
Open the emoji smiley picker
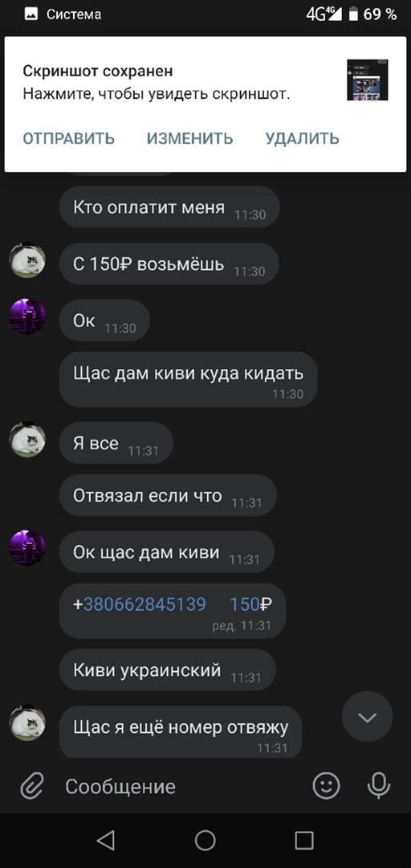[x=327, y=785]
